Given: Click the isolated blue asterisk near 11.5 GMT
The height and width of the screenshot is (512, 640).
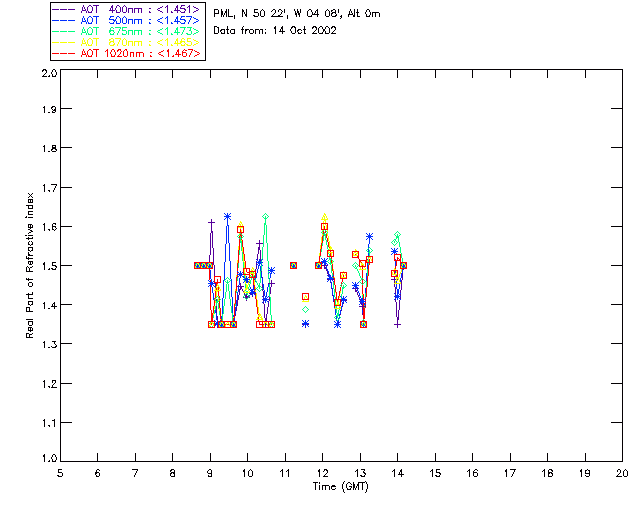Looking at the screenshot, I should 305,324.
